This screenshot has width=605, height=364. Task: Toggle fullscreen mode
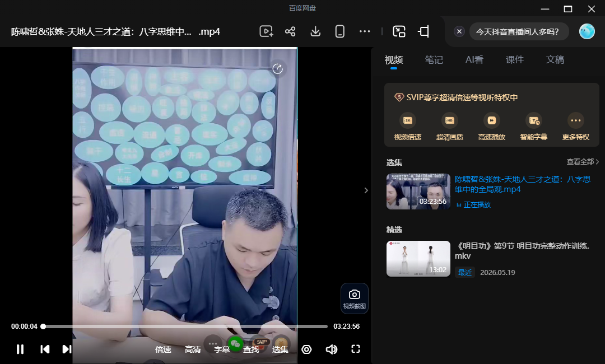356,349
